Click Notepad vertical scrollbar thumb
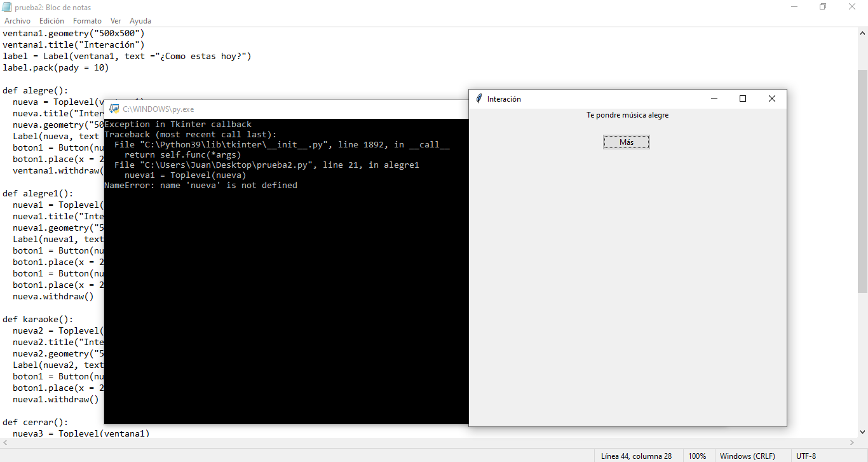Image resolution: width=868 pixels, height=462 pixels. (862, 180)
